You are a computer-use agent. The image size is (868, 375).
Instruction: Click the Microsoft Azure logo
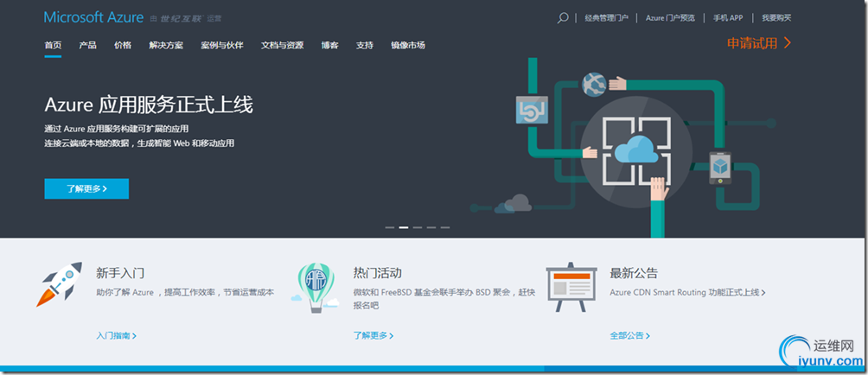[x=93, y=17]
